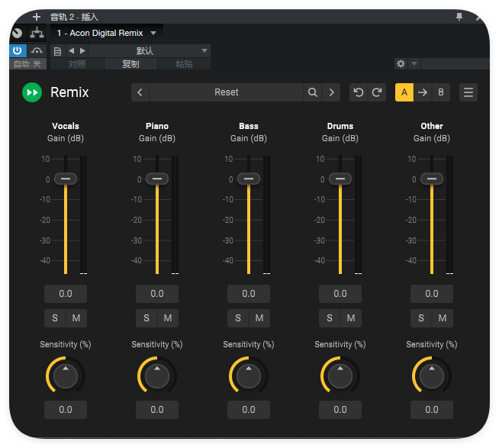Click the Bass sensitivity knob
499x448 pixels.
249,376
